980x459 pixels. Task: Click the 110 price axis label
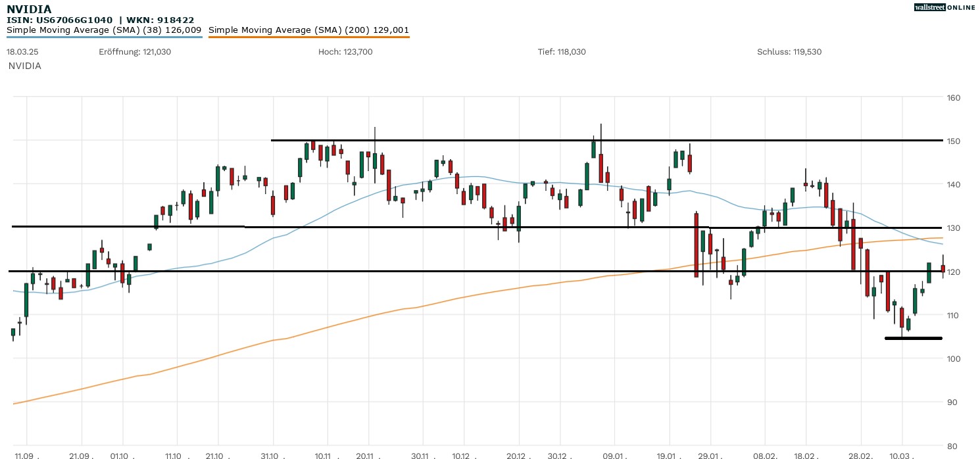point(954,316)
